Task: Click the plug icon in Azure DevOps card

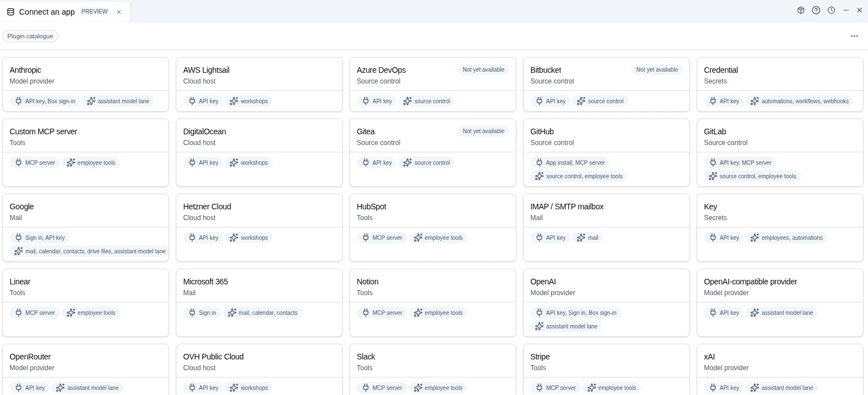Action: coord(366,101)
